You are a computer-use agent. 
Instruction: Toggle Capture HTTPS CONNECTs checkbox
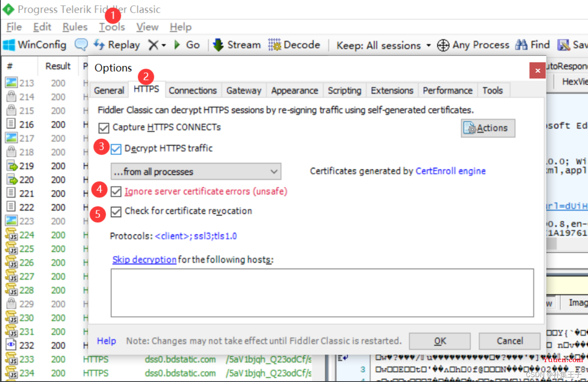tap(104, 128)
